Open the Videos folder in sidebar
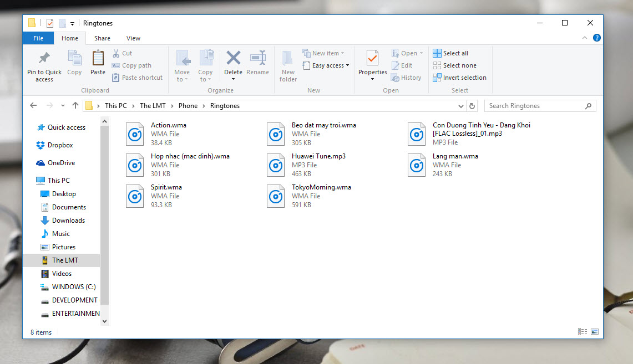633x364 pixels. (x=56, y=274)
